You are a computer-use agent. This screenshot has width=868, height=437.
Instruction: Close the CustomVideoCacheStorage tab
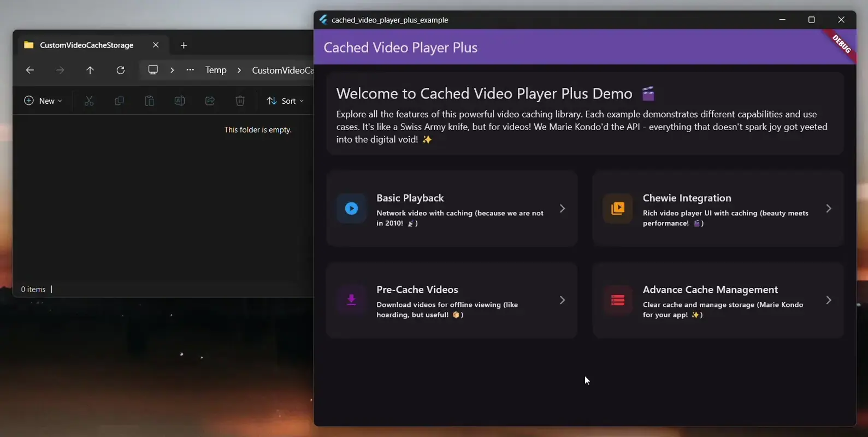tap(156, 45)
